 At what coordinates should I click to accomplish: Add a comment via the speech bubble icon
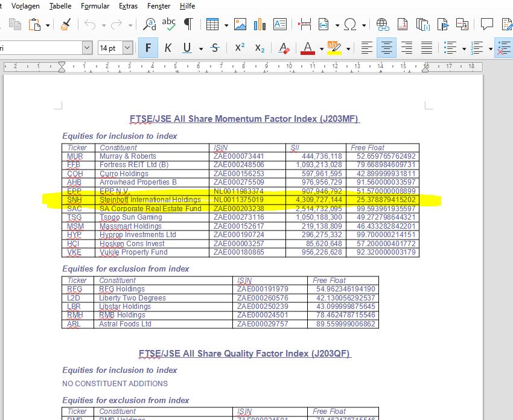[486, 25]
